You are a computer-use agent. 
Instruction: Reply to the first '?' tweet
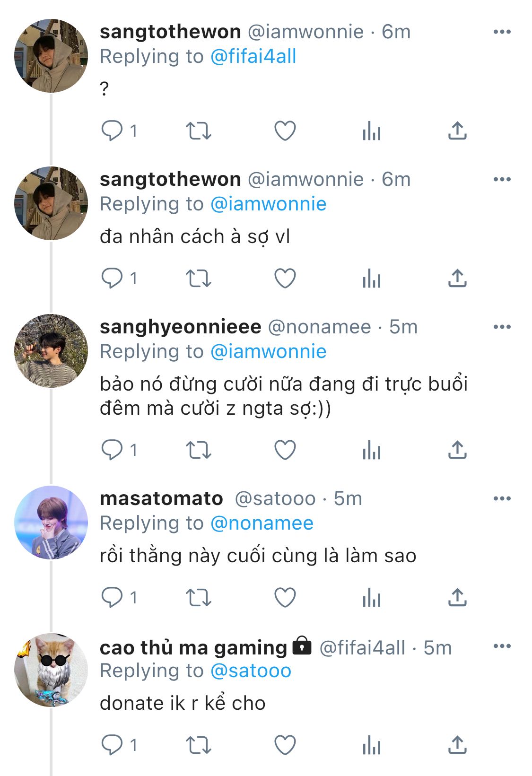click(112, 131)
